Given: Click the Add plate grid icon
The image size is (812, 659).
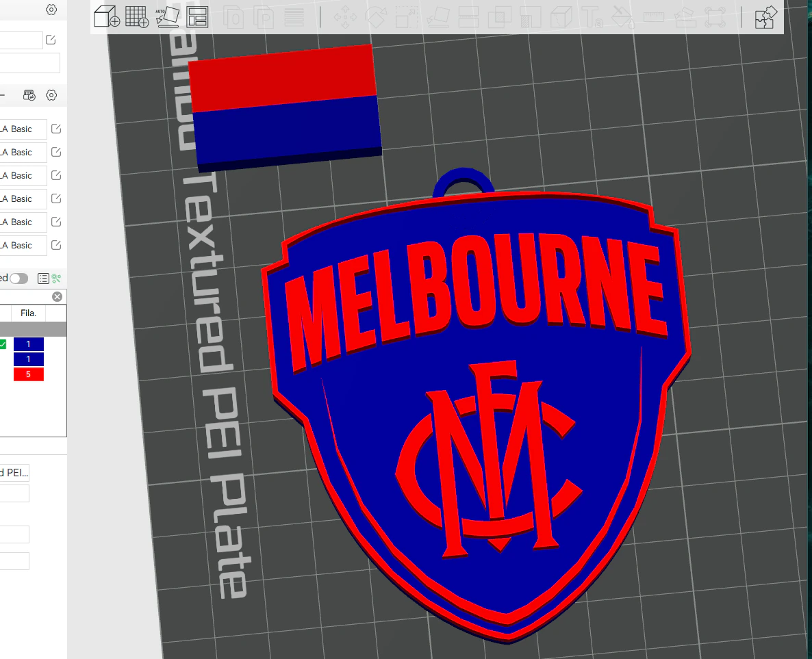Looking at the screenshot, I should tap(137, 16).
